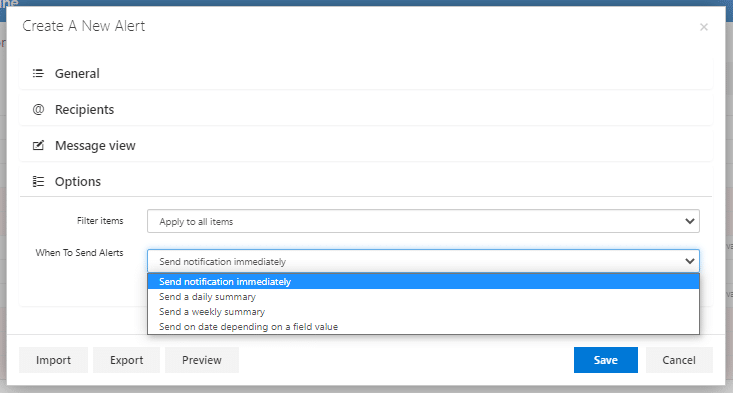Close the Create A New Alert dialog
This screenshot has width=733, height=393.
[x=704, y=27]
